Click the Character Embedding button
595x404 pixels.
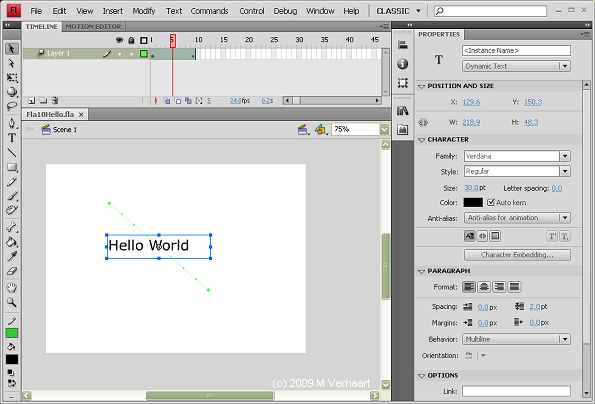517,255
